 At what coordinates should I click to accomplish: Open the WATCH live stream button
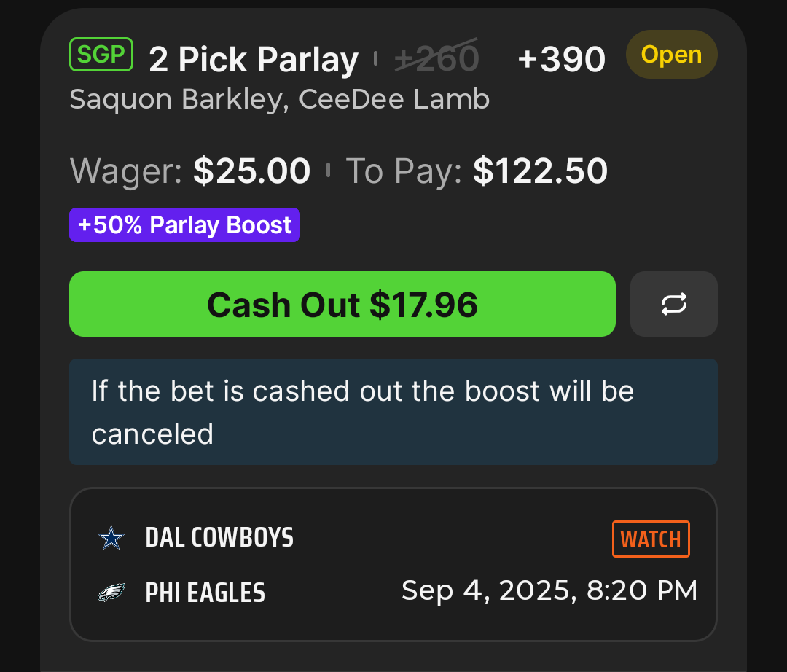point(651,539)
